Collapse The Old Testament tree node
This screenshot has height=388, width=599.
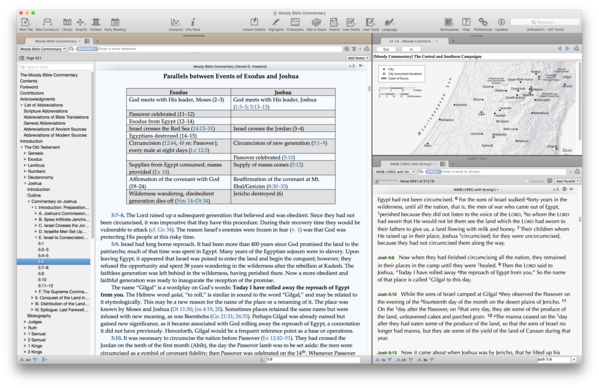(x=22, y=147)
